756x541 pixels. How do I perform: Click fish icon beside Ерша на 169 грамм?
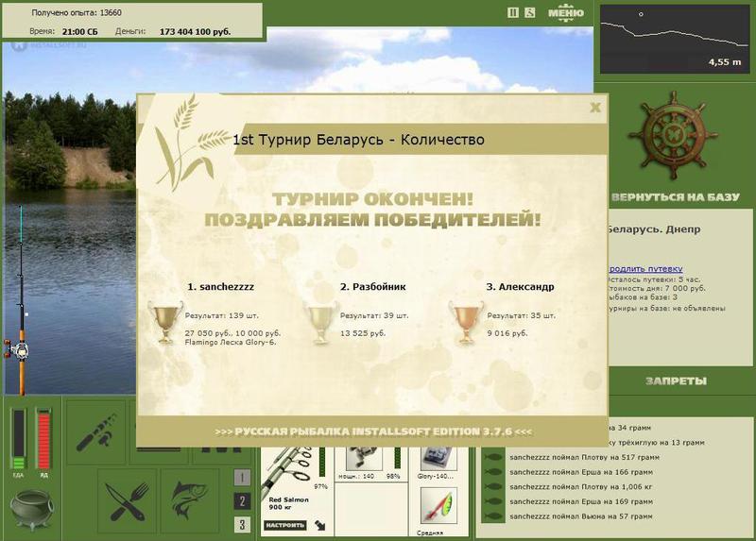tap(493, 501)
